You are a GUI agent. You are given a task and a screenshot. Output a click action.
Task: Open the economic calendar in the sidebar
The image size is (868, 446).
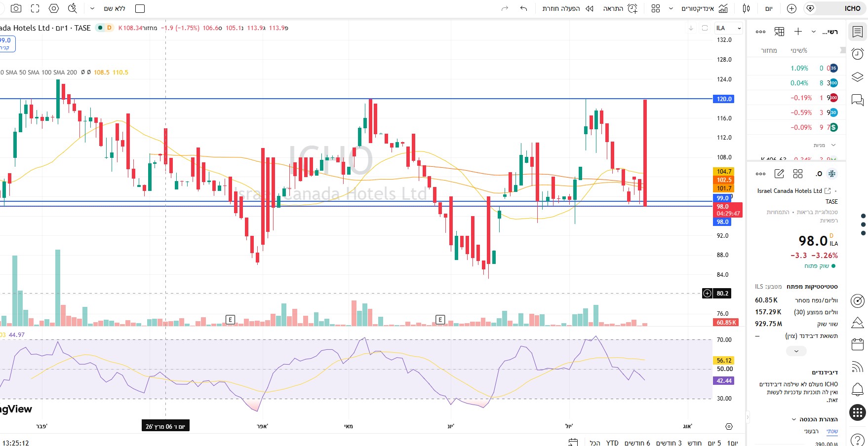click(x=858, y=344)
